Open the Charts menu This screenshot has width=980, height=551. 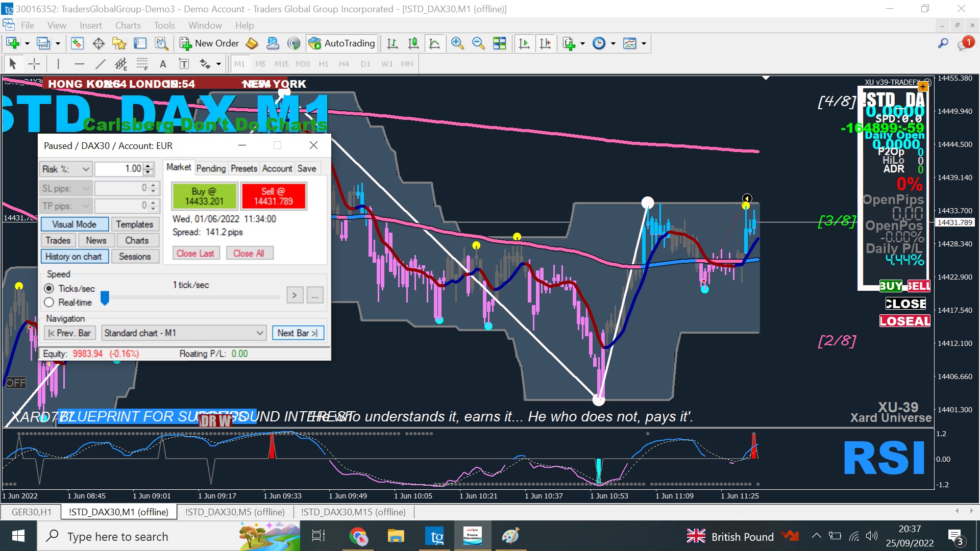click(128, 26)
